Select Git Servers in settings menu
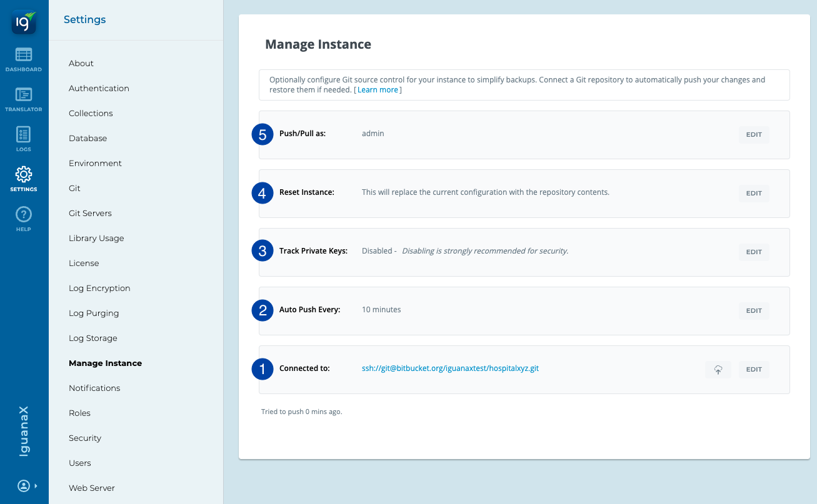 [90, 214]
